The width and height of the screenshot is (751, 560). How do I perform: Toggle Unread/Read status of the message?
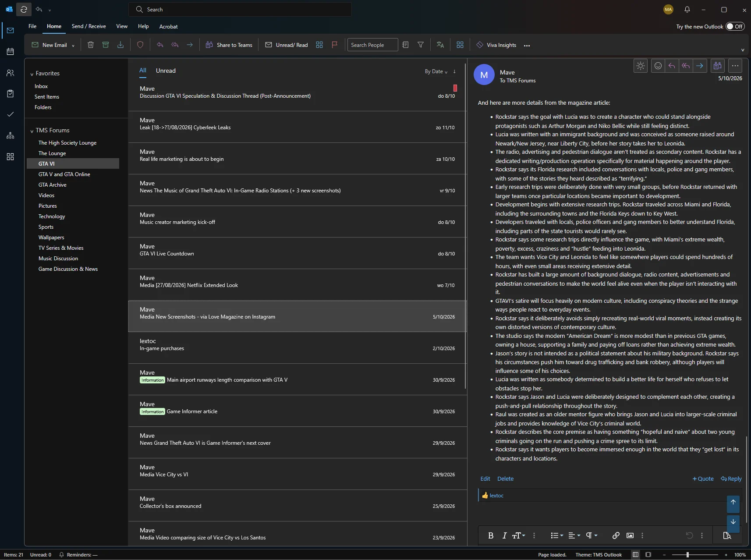tap(287, 45)
